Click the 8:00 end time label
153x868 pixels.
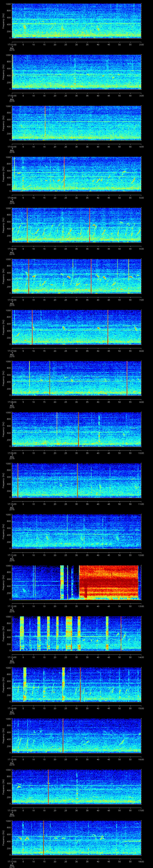141,351
